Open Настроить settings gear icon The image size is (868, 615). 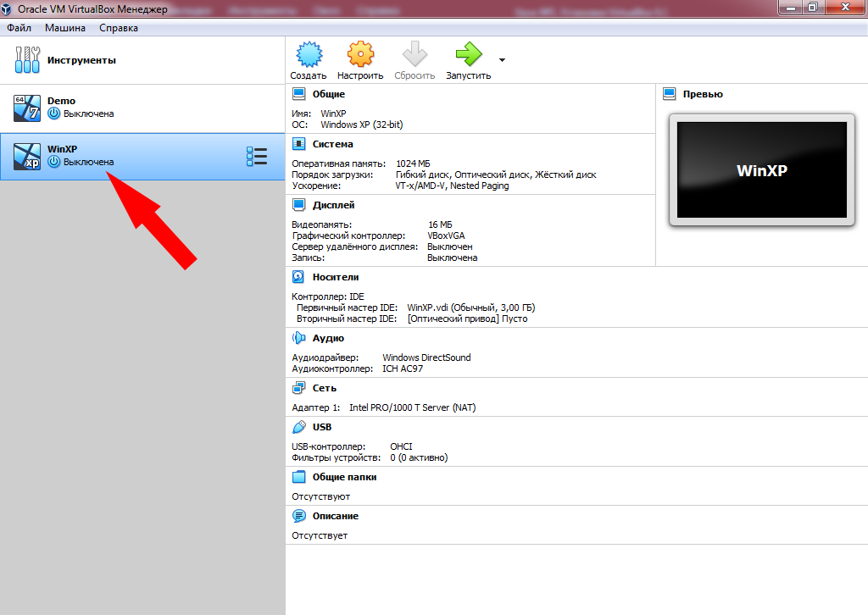click(x=360, y=54)
